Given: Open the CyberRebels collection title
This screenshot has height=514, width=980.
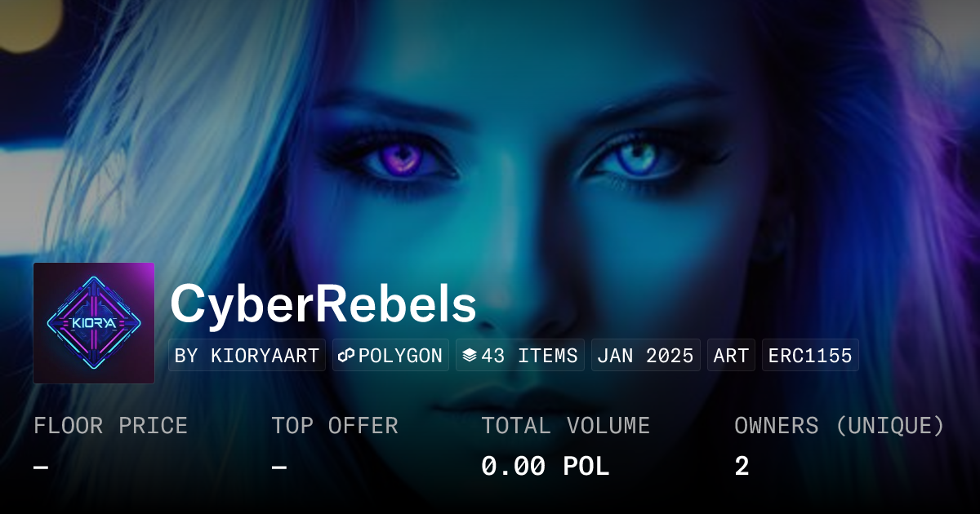Looking at the screenshot, I should click(323, 305).
